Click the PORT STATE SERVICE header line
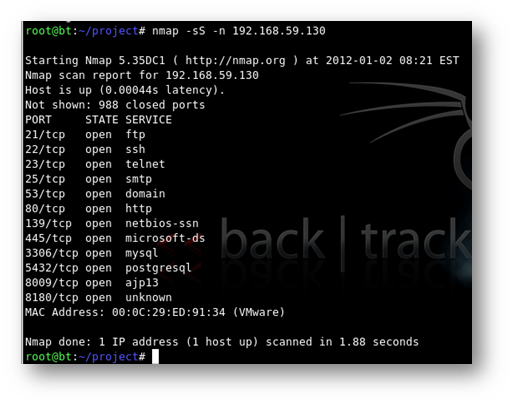 tap(99, 120)
